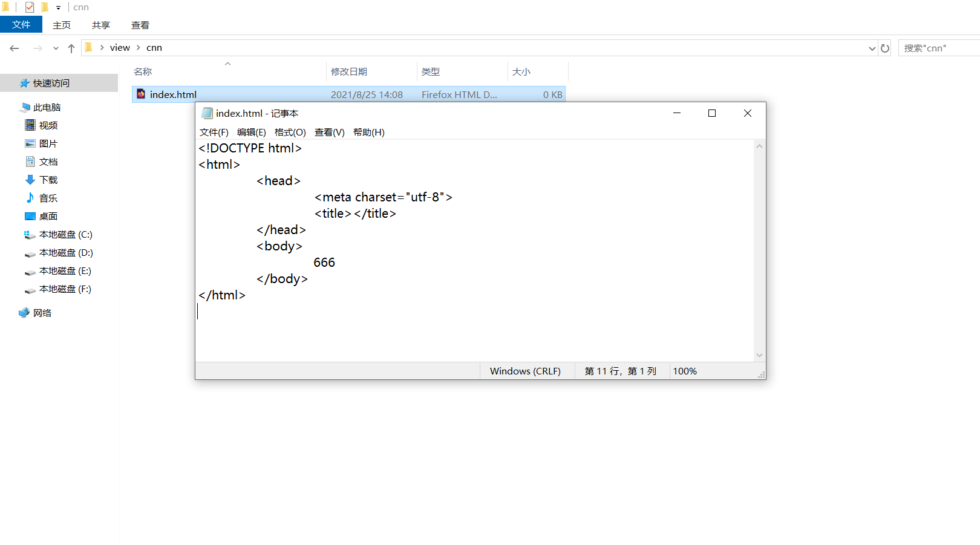The height and width of the screenshot is (545, 980).
Task: Open the address bar history dropdown
Action: [x=872, y=48]
